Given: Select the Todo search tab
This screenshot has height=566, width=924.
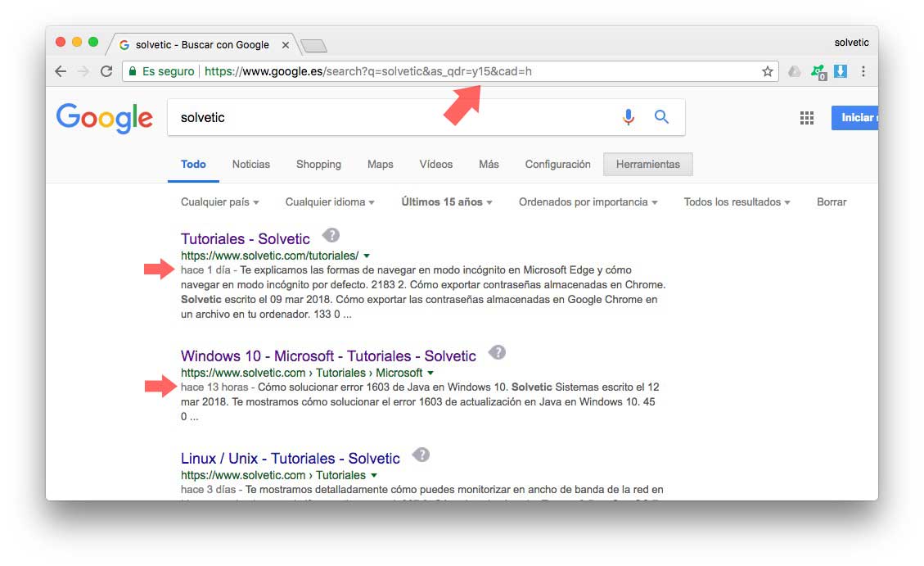Looking at the screenshot, I should click(x=193, y=165).
